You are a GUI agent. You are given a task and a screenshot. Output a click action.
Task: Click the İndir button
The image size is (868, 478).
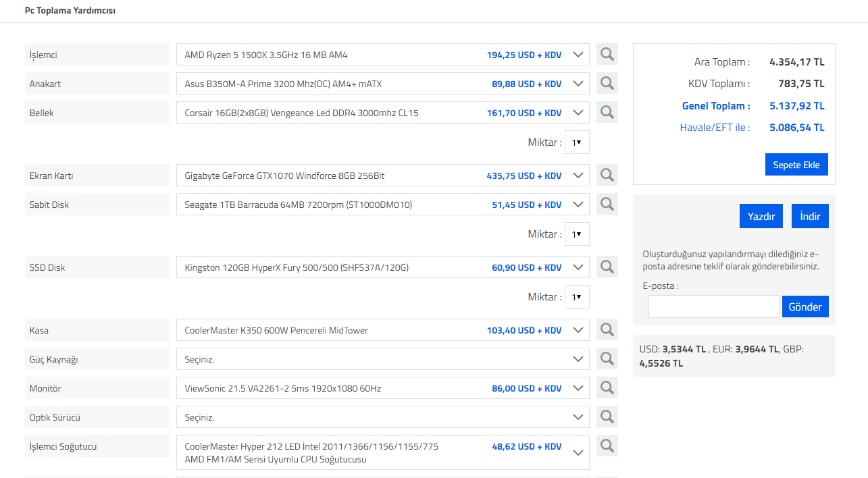810,217
